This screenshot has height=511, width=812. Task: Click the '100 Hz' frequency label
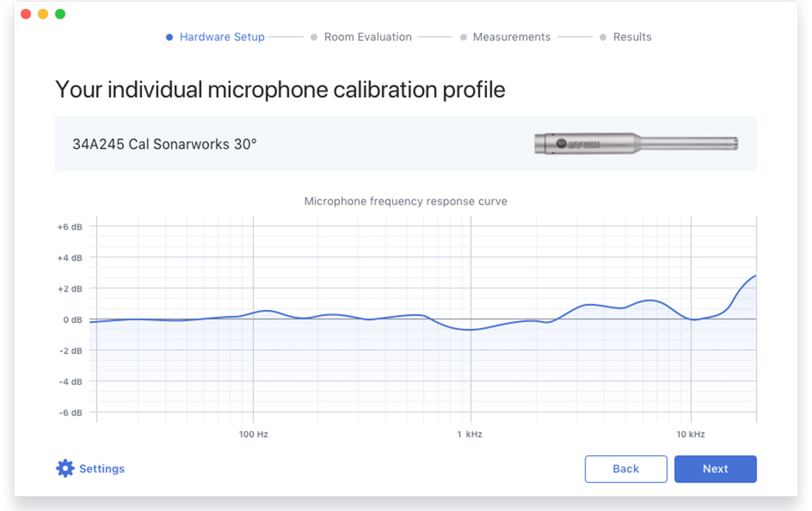pos(253,434)
